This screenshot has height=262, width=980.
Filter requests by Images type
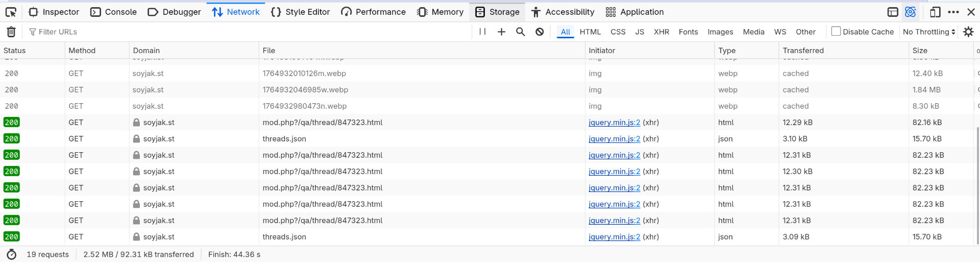click(720, 32)
